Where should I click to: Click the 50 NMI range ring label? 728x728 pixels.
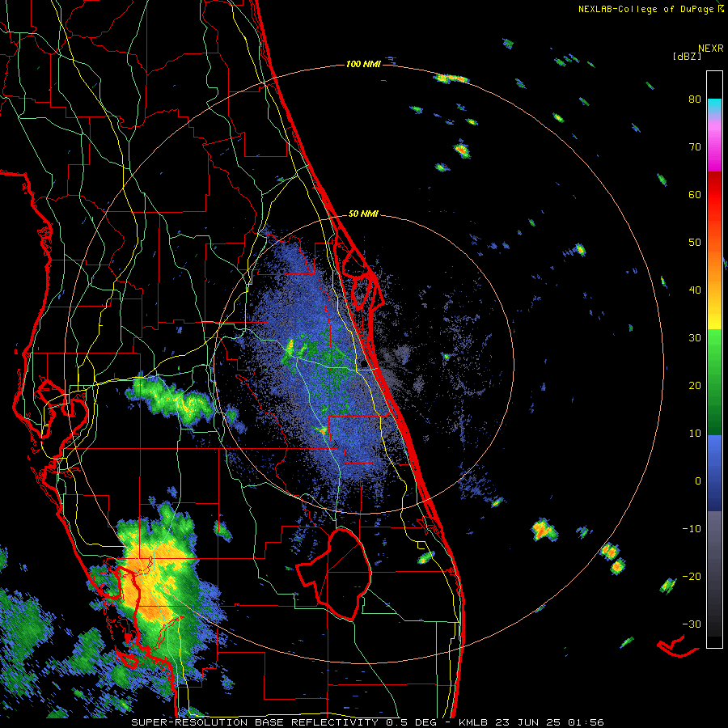[x=363, y=214]
